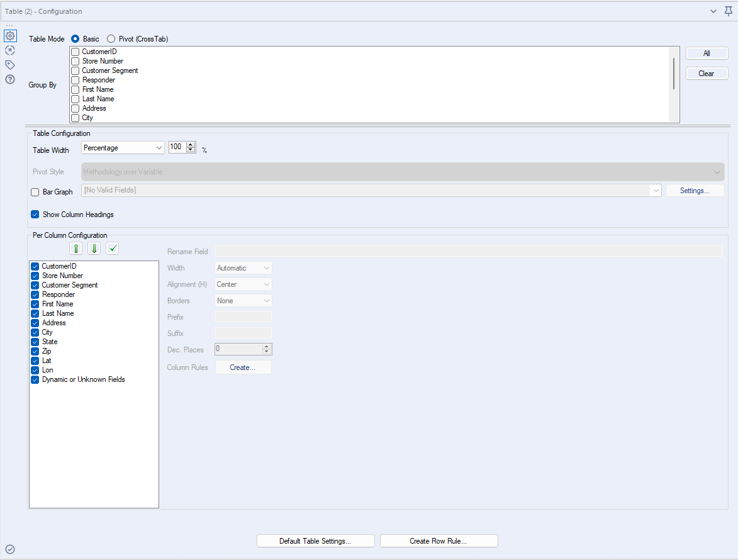Uncheck First Name in Per Column list

[35, 304]
